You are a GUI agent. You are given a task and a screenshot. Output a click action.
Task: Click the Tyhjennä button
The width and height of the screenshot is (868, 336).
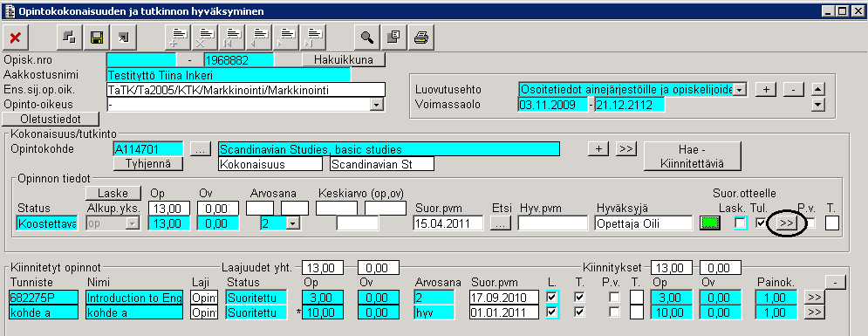(147, 164)
